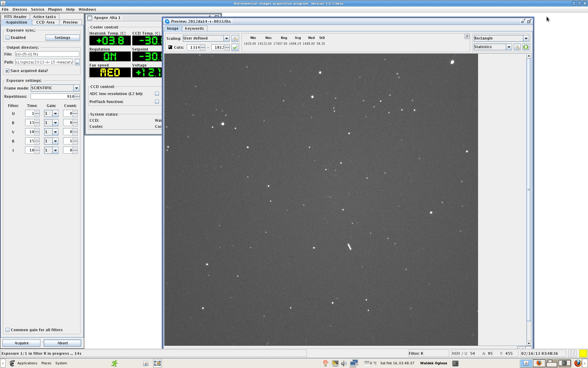Increase R filter exposure time stepper
This screenshot has height=368, width=588.
coord(37,140)
